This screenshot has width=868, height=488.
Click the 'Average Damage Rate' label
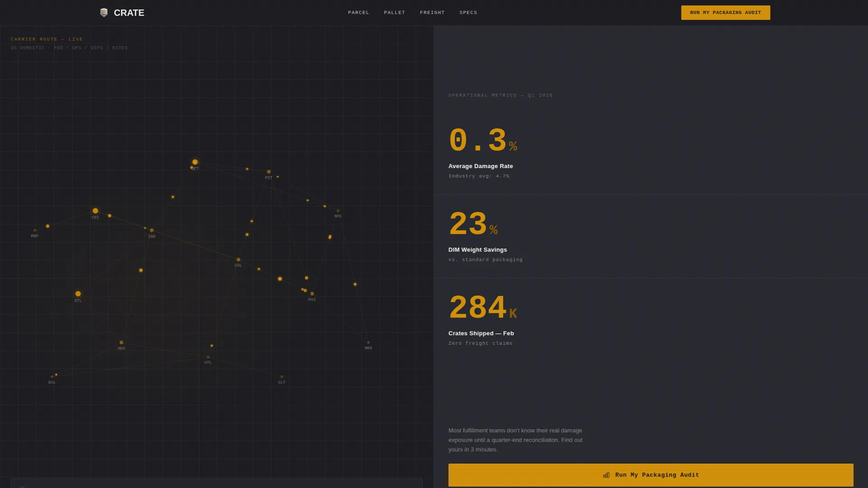[481, 166]
